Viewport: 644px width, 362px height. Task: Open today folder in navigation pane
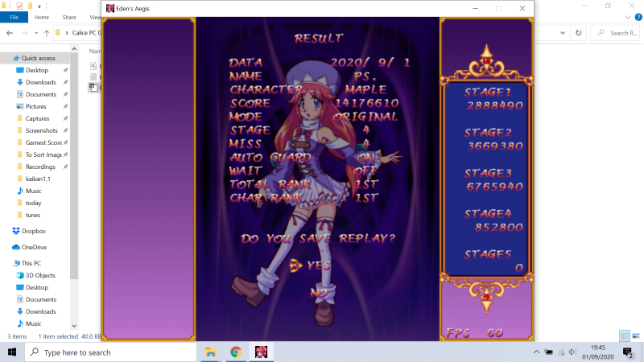[x=33, y=203]
